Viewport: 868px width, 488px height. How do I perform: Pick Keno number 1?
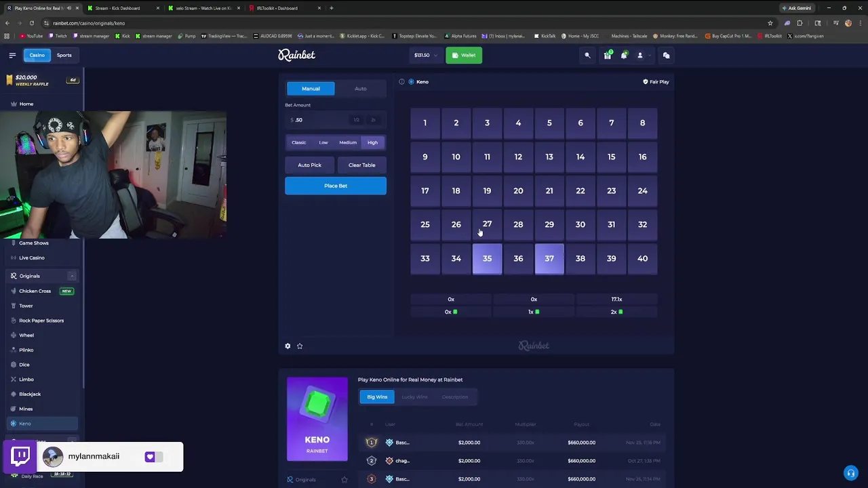point(425,123)
